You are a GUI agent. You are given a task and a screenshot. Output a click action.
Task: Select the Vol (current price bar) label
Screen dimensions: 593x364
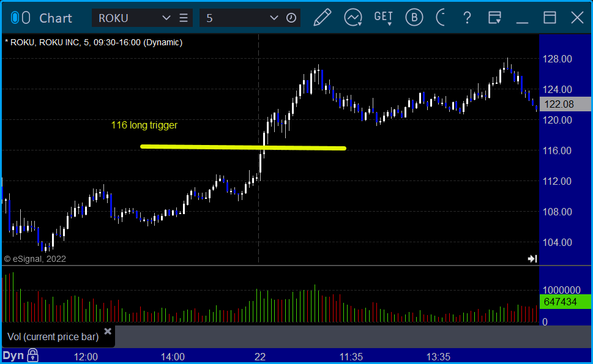[x=53, y=337]
